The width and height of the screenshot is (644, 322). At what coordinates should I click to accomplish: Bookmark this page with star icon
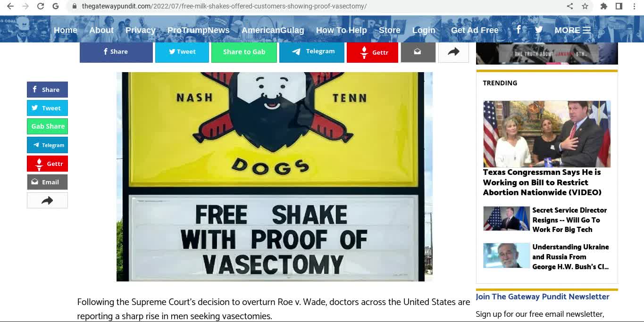(585, 6)
